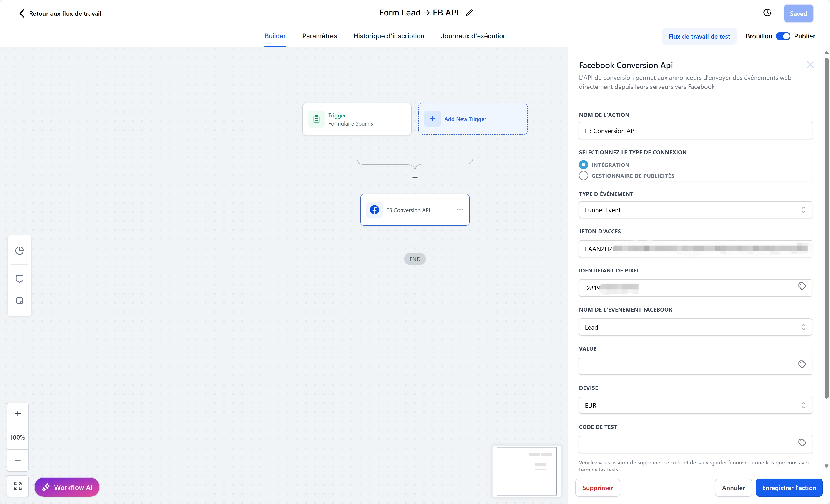
Task: Expand the Facebook event name Lead dropdown
Action: (695, 327)
